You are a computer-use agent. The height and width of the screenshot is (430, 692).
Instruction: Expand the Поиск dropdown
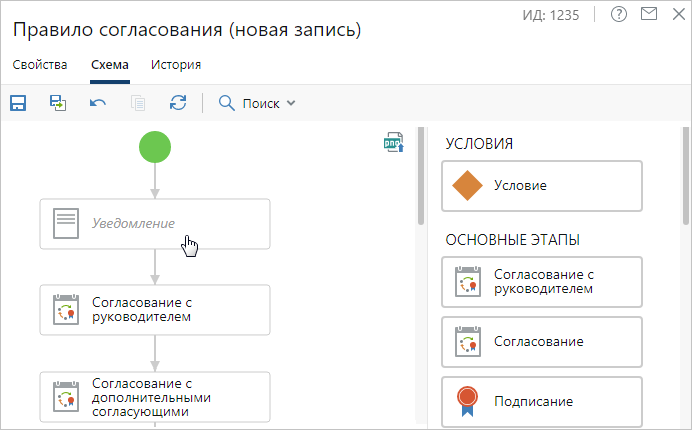click(x=258, y=103)
